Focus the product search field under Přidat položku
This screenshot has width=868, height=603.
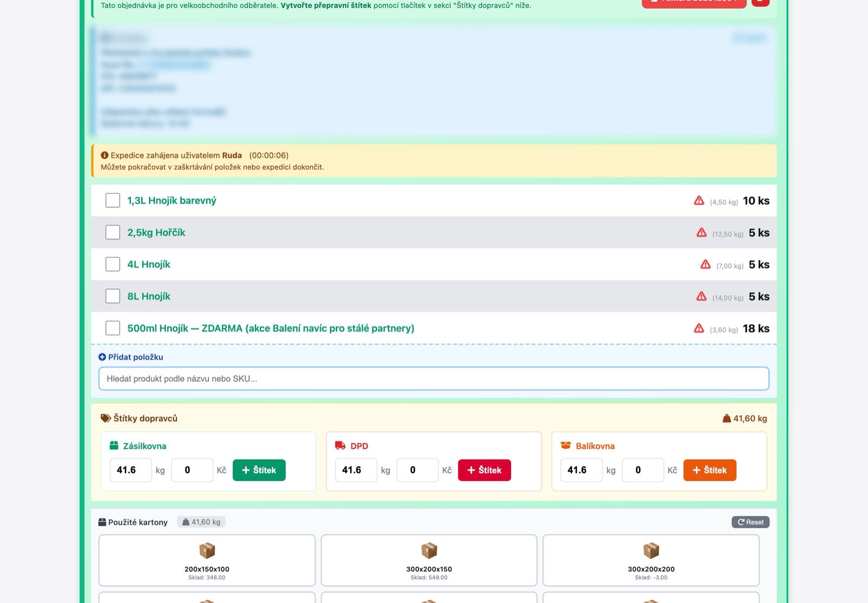point(434,379)
